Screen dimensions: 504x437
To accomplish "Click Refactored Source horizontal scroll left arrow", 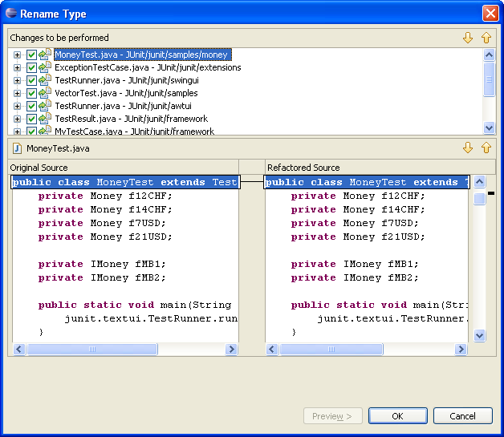I will (x=272, y=349).
